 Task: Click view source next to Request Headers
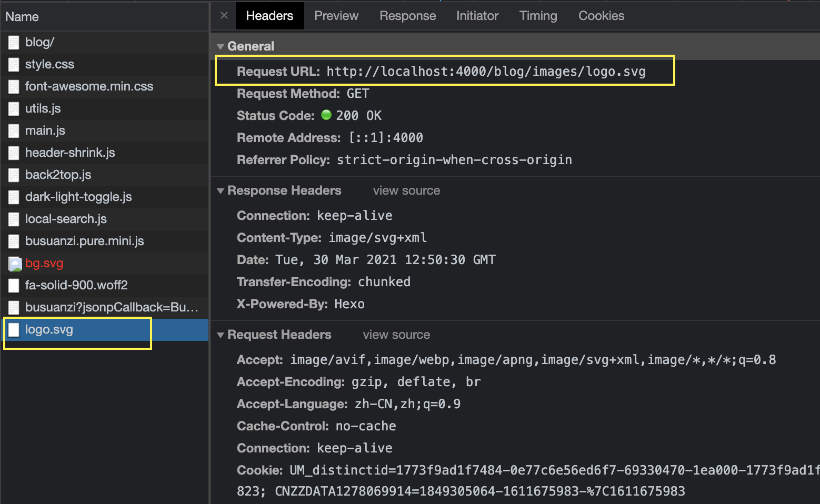pyautogui.click(x=396, y=335)
